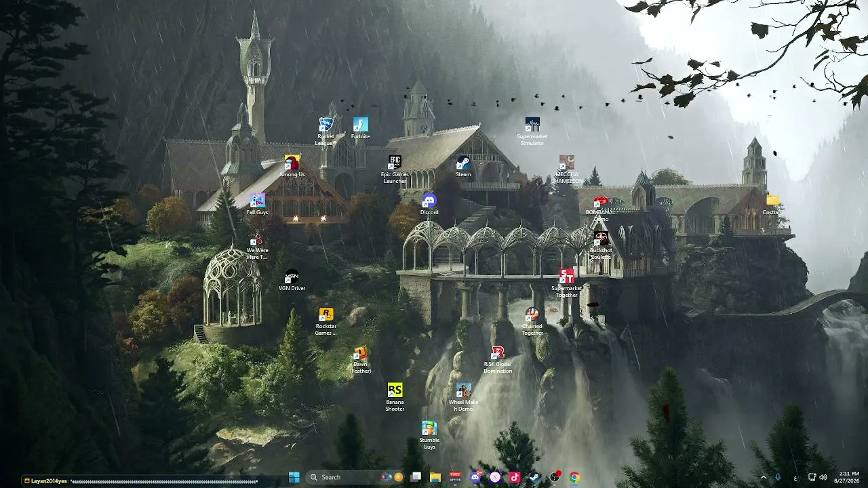Open OBS Studio from the taskbar

tap(555, 477)
